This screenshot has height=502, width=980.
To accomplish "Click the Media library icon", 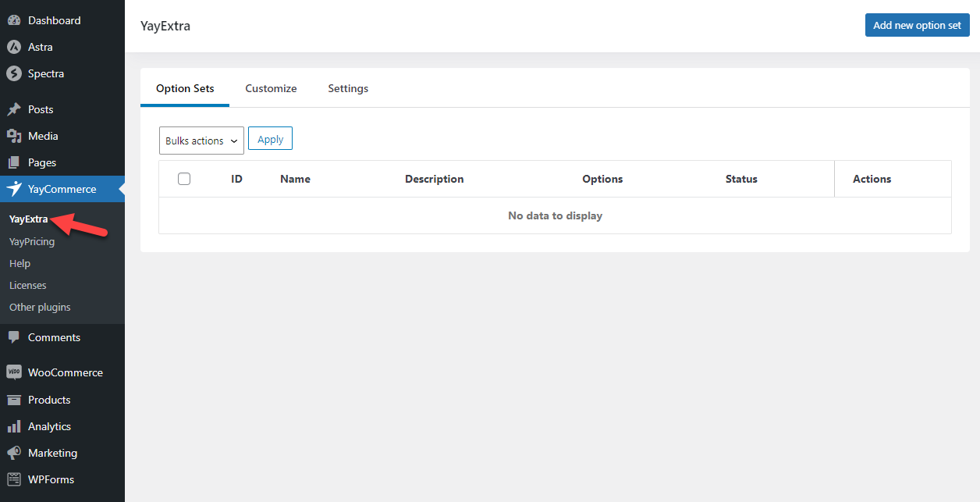I will coord(14,136).
